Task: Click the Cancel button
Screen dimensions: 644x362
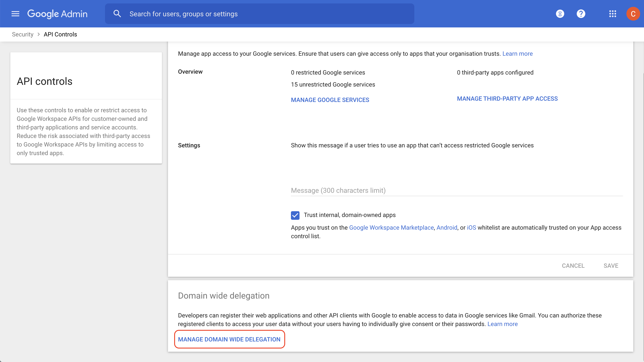Action: pyautogui.click(x=573, y=265)
